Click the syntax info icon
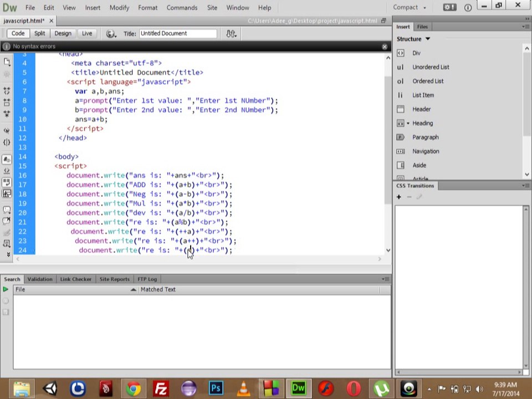 point(7,47)
